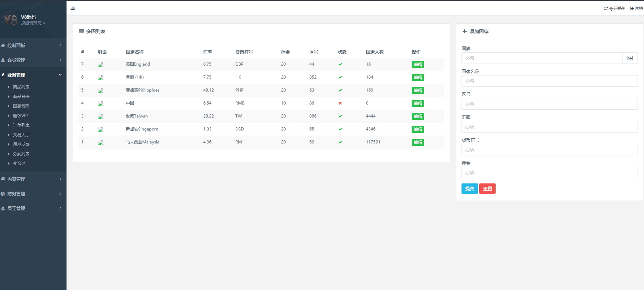Click the broken flag image for 英国England
Screen dimensions: 644x290
[101, 65]
